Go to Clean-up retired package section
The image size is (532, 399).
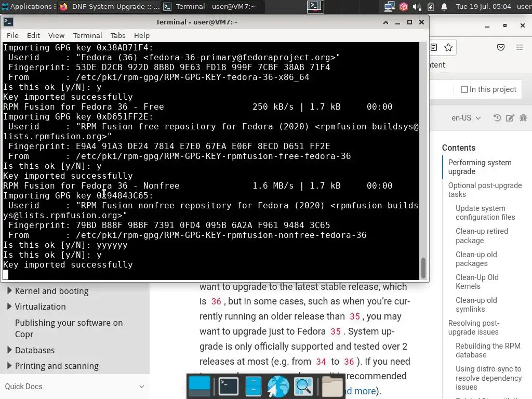pos(482,236)
